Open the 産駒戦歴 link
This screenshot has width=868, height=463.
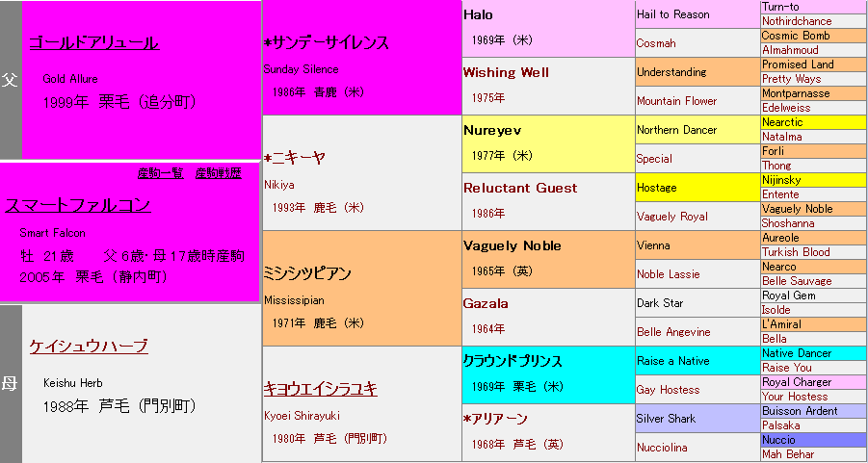click(x=218, y=173)
